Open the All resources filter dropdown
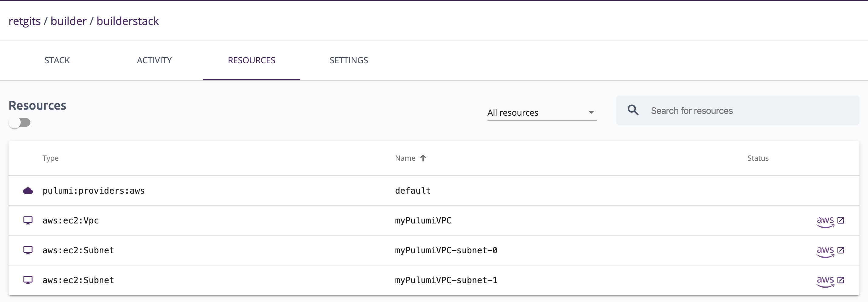The width and height of the screenshot is (868, 302). (541, 112)
